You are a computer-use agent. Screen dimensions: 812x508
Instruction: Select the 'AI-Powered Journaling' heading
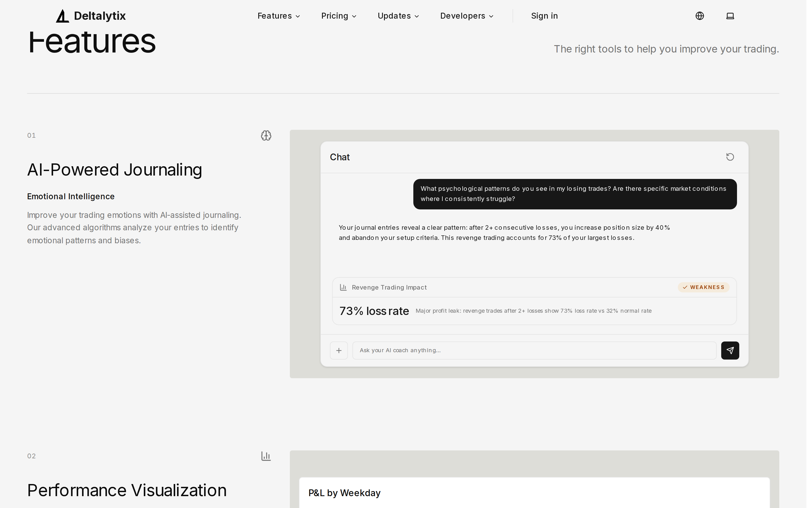[114, 170]
